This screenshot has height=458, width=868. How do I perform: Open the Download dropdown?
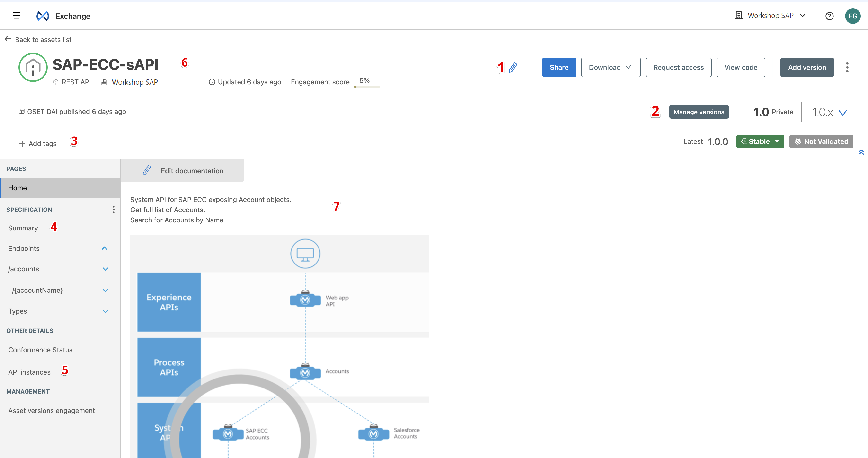611,67
